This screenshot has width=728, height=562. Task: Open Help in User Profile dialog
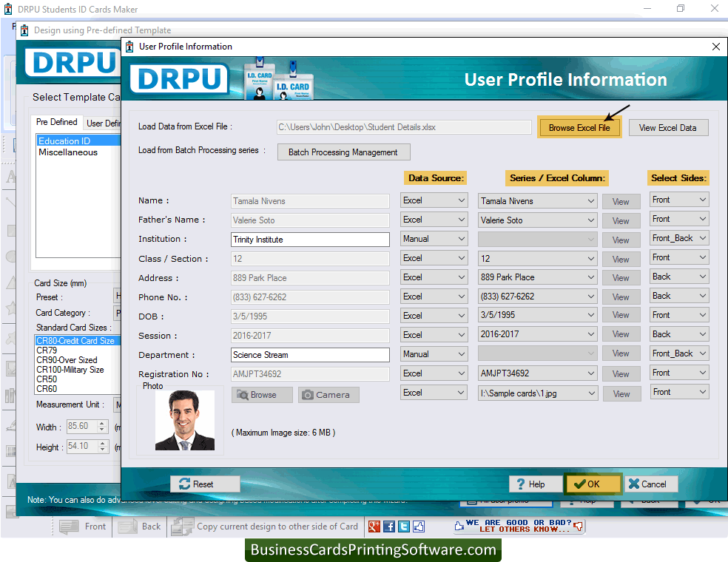pyautogui.click(x=536, y=484)
